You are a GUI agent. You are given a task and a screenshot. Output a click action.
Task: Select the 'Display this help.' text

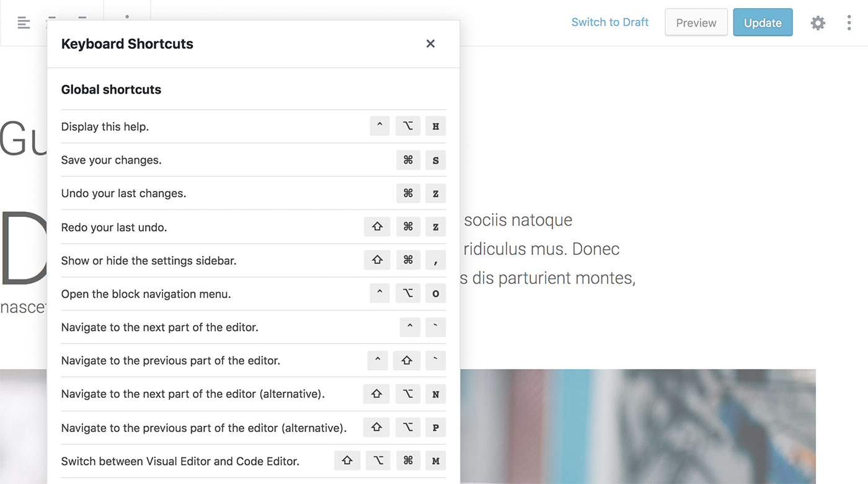click(x=105, y=126)
